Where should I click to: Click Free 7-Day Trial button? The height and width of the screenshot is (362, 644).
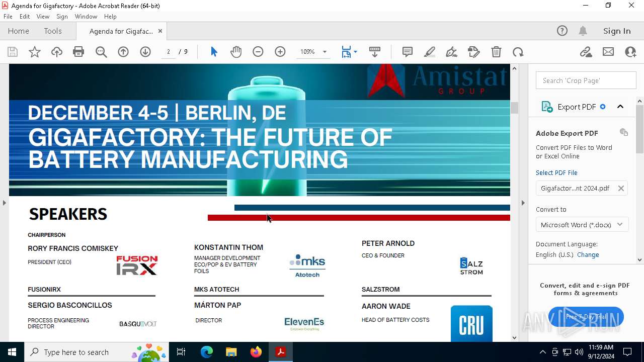586,317
